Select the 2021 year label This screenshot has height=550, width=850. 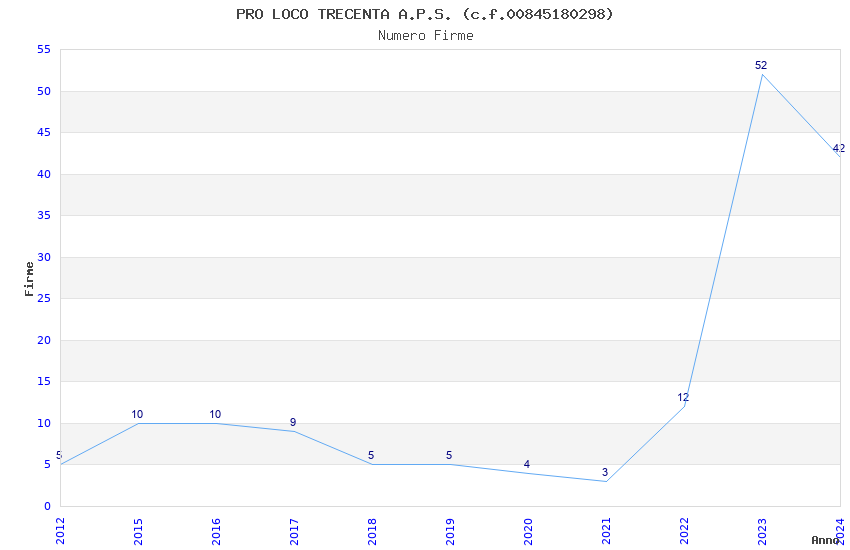pos(607,531)
